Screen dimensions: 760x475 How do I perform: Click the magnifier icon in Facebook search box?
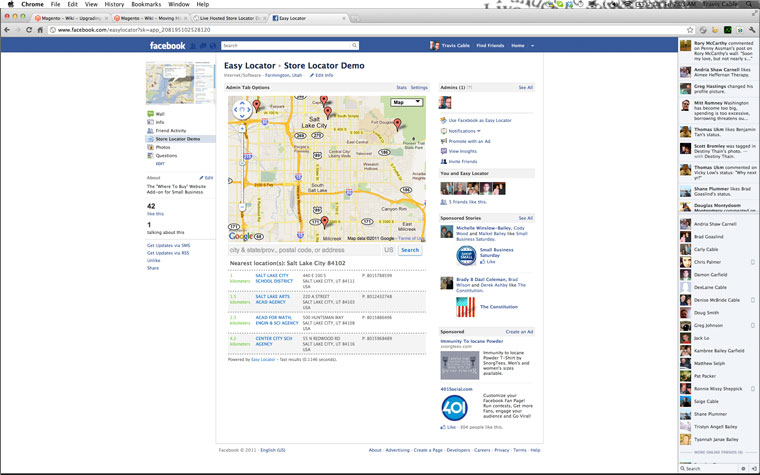(354, 46)
